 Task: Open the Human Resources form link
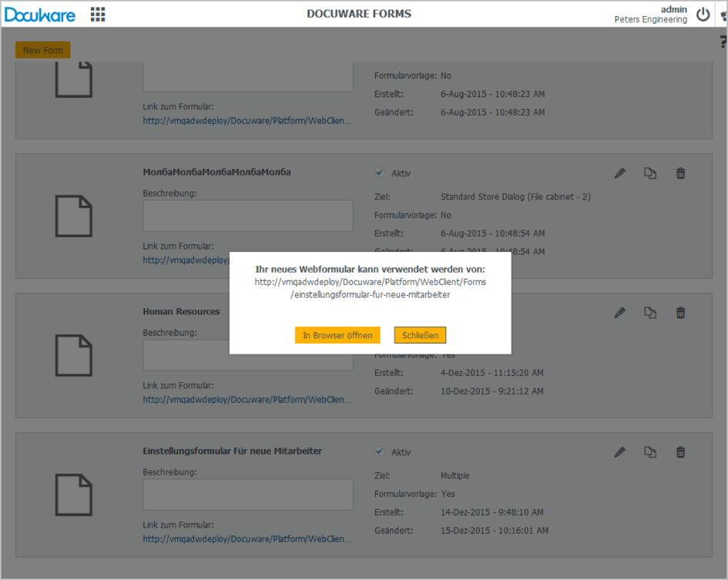pos(247,400)
